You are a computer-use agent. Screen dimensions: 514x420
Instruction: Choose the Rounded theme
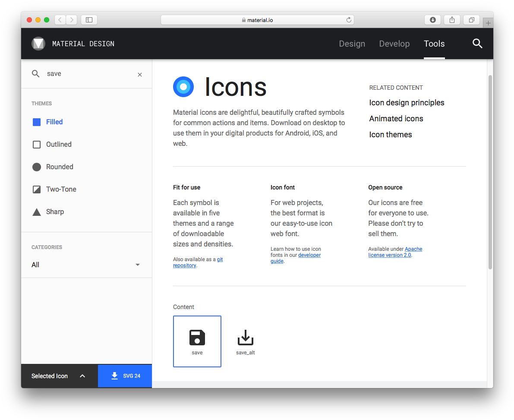tap(53, 167)
